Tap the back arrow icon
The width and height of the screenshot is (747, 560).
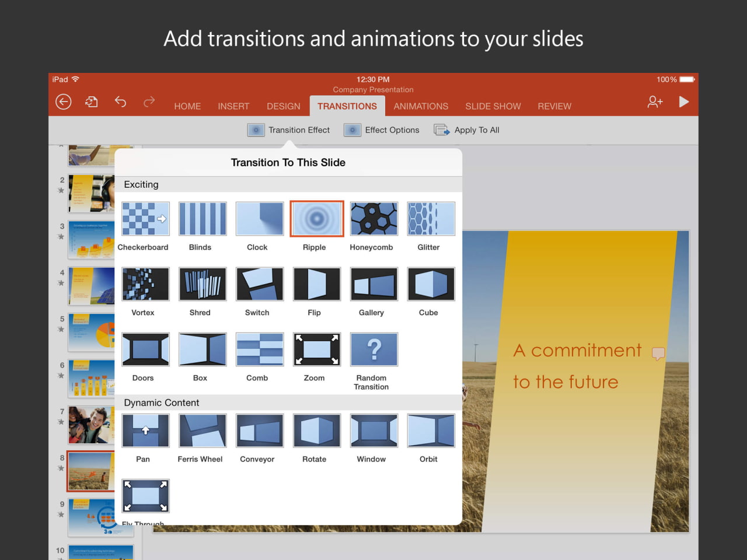pos(63,102)
